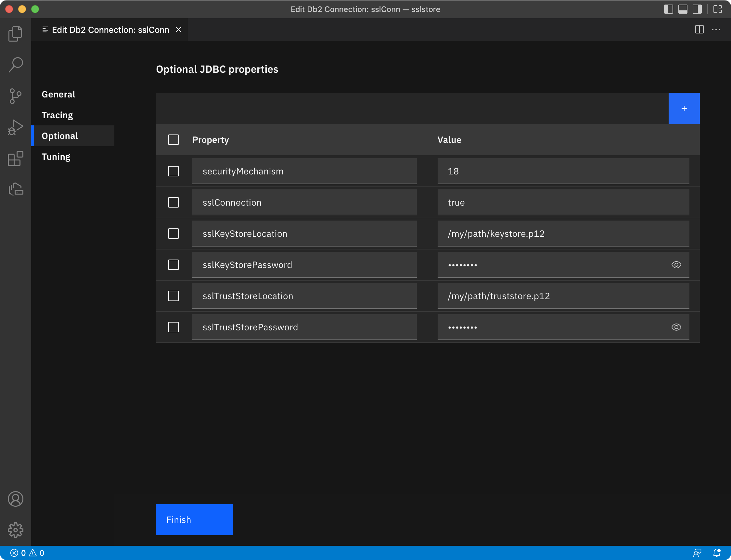
Task: Edit the sslKeyStoreLocation value field
Action: pyautogui.click(x=563, y=233)
